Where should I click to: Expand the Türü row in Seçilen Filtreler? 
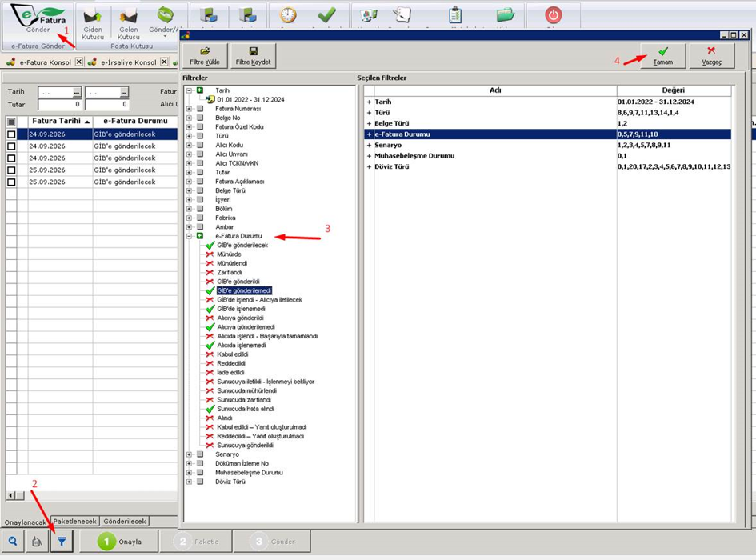click(x=369, y=112)
